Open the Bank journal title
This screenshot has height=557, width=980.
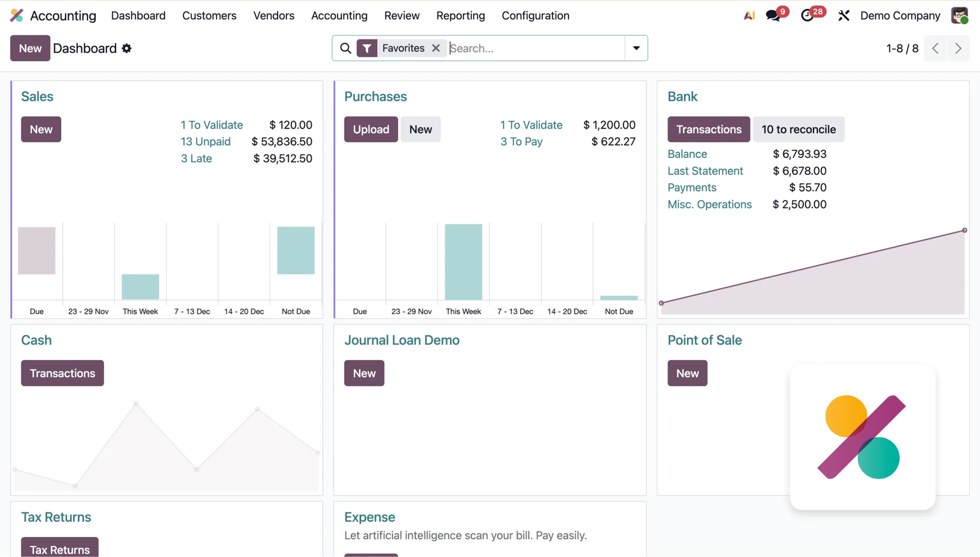coord(682,96)
